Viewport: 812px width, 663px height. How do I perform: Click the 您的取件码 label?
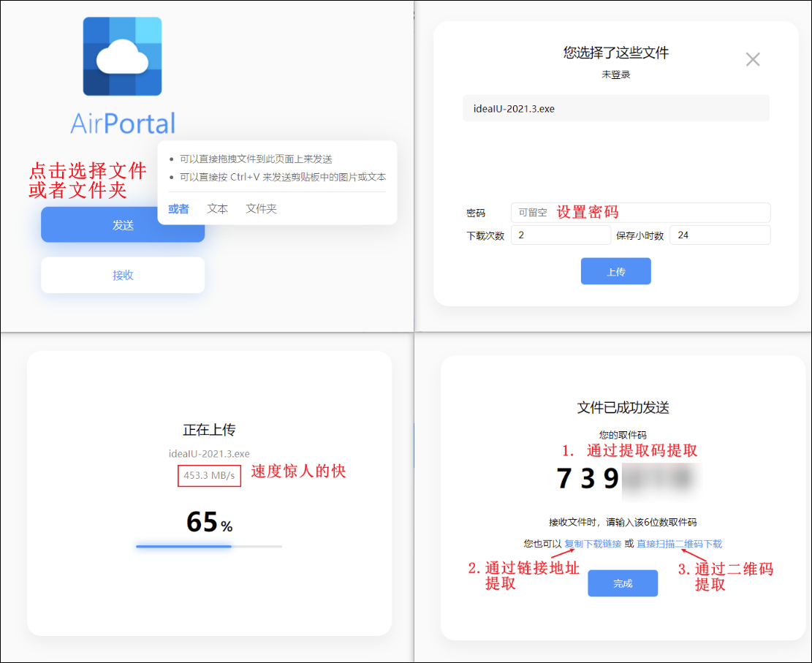623,435
